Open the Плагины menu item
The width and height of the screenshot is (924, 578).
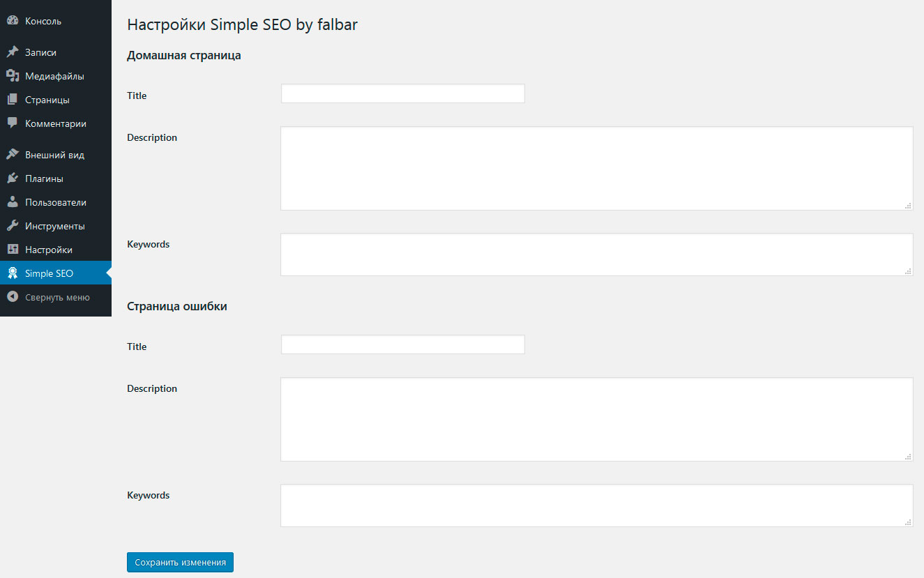click(56, 178)
